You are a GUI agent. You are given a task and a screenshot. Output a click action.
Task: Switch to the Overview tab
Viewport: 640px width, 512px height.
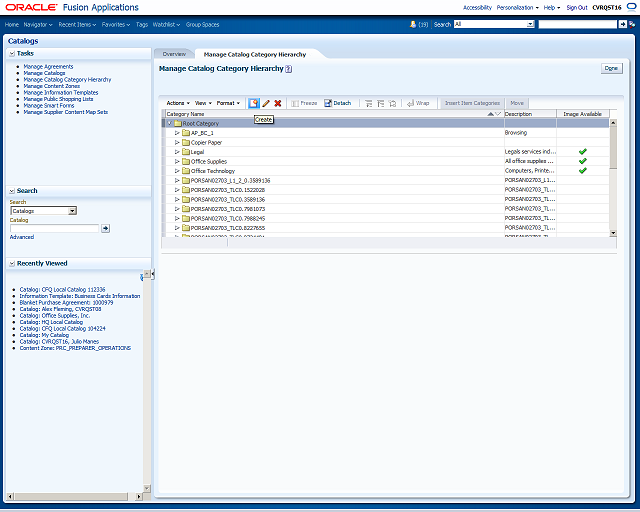(174, 54)
